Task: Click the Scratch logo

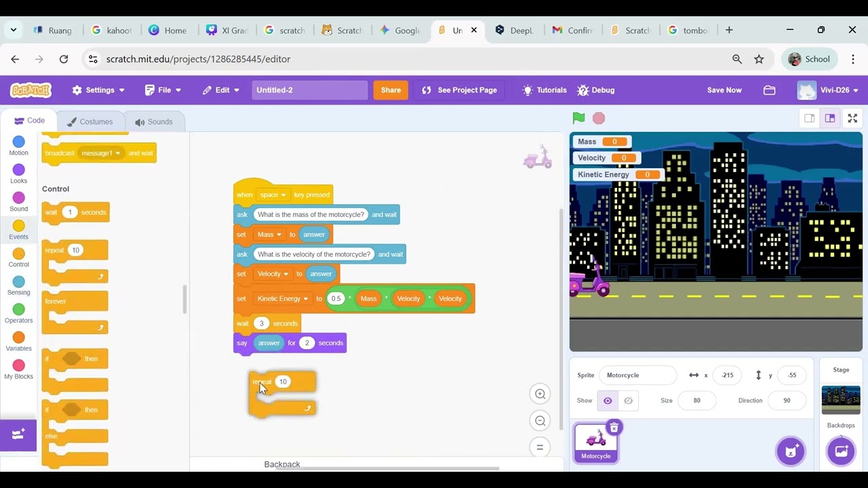Action: pos(31,90)
